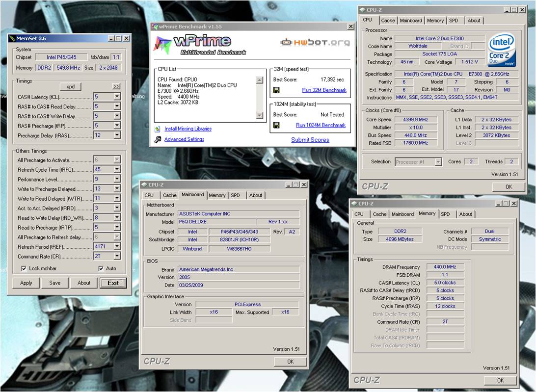The height and width of the screenshot is (392, 536).
Task: Click Run 1024M Benchmark link
Action: [321, 126]
